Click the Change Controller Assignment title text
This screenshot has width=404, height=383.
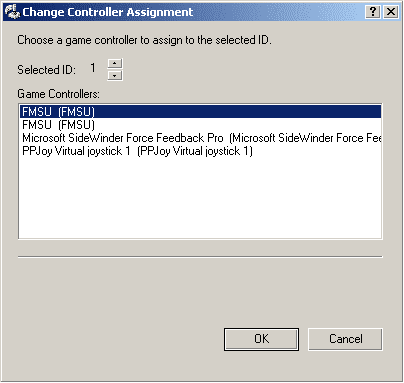(x=108, y=12)
